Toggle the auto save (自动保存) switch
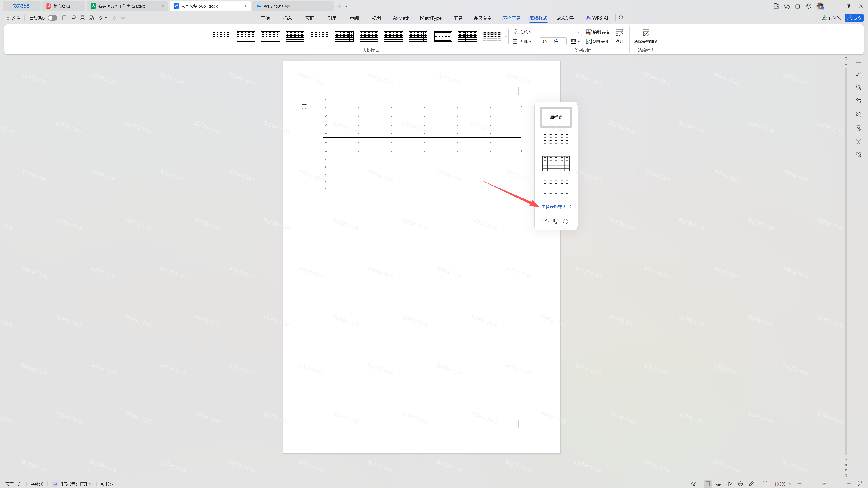The image size is (868, 488). [52, 18]
